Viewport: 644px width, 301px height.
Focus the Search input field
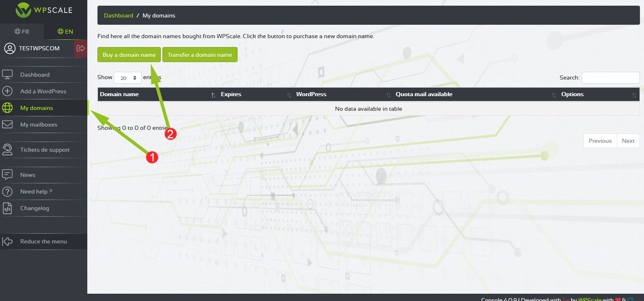point(610,77)
